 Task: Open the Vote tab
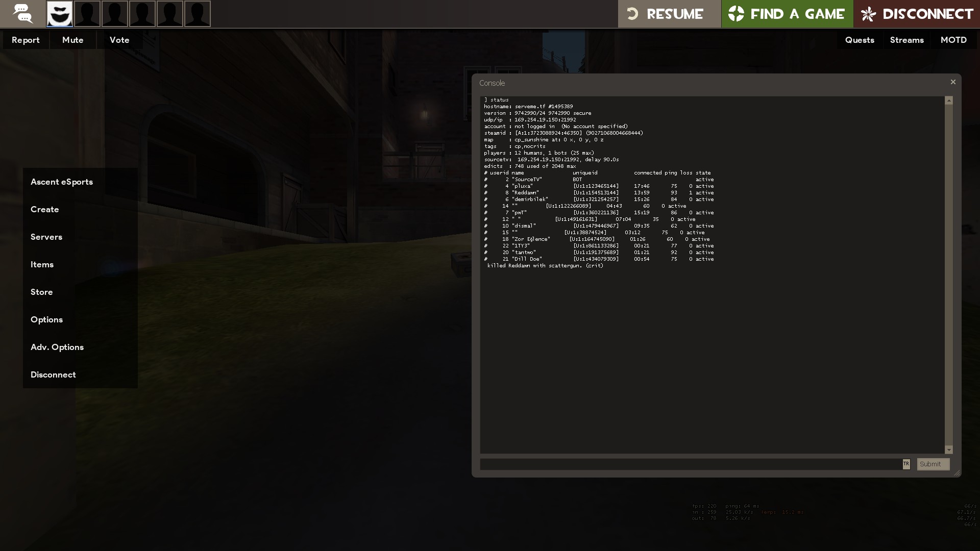(x=119, y=40)
